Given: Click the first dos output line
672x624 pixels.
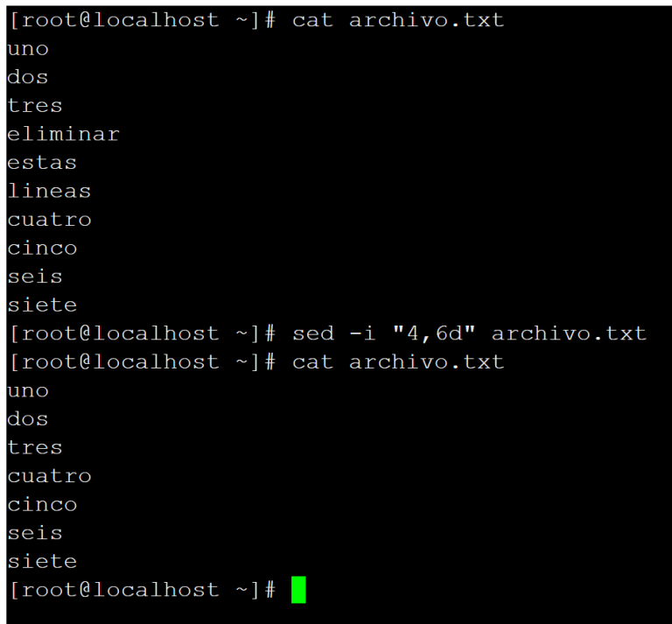Looking at the screenshot, I should pos(28,77).
